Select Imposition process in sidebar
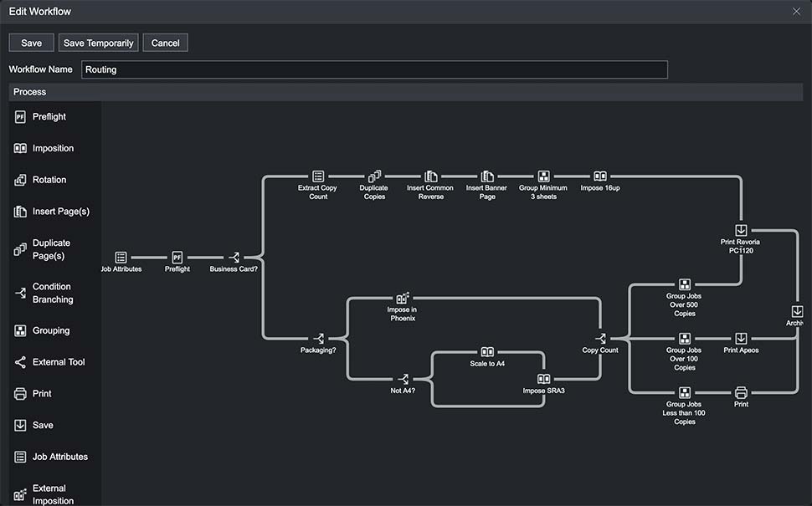 [44, 149]
